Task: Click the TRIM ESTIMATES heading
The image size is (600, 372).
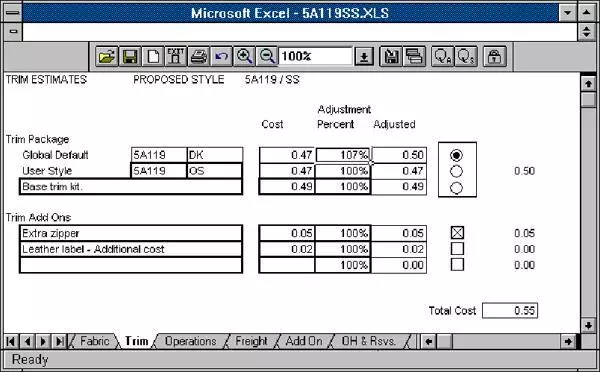Action: (x=46, y=80)
